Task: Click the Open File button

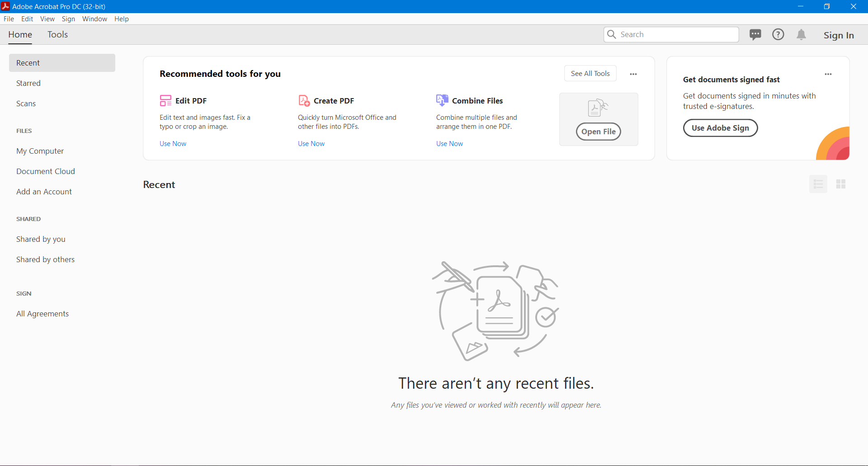Action: [598, 132]
